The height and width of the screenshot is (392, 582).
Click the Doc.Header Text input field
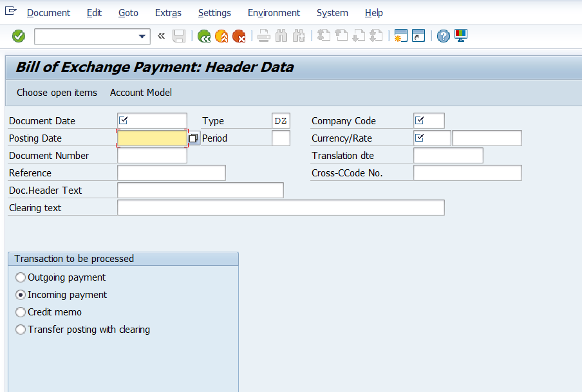tap(200, 191)
